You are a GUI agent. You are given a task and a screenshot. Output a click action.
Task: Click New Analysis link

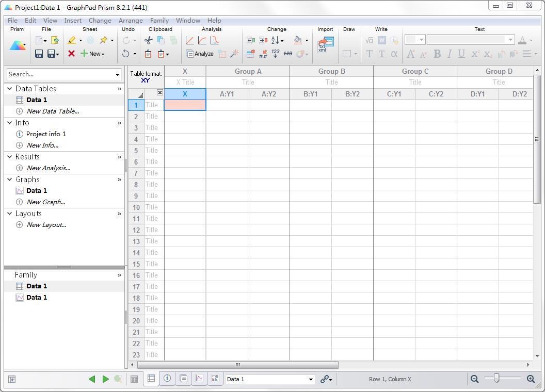click(49, 168)
